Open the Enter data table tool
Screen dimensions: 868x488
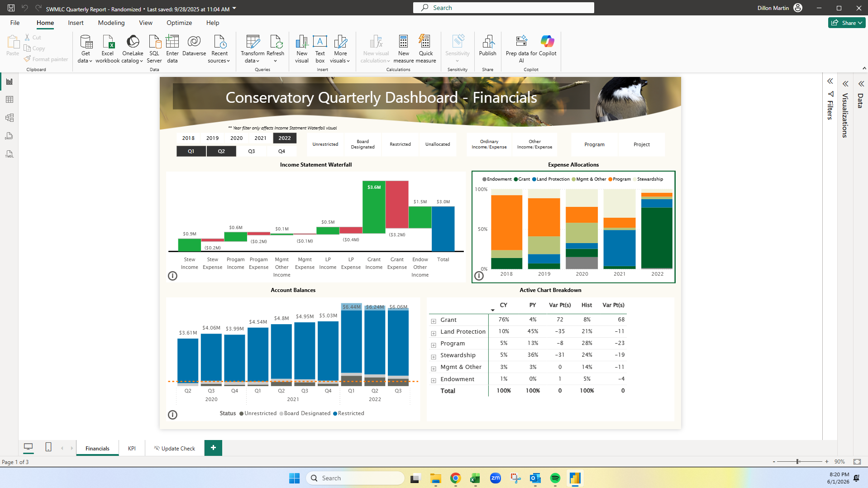(172, 49)
